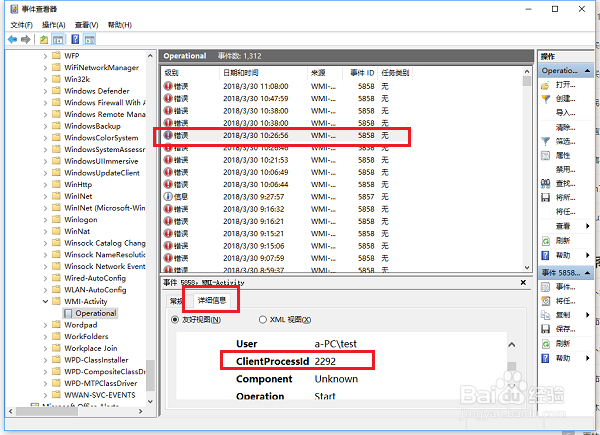Toggle the show/hide console tree toolbar icon
Image resolution: width=600 pixels, height=435 pixels.
point(58,39)
